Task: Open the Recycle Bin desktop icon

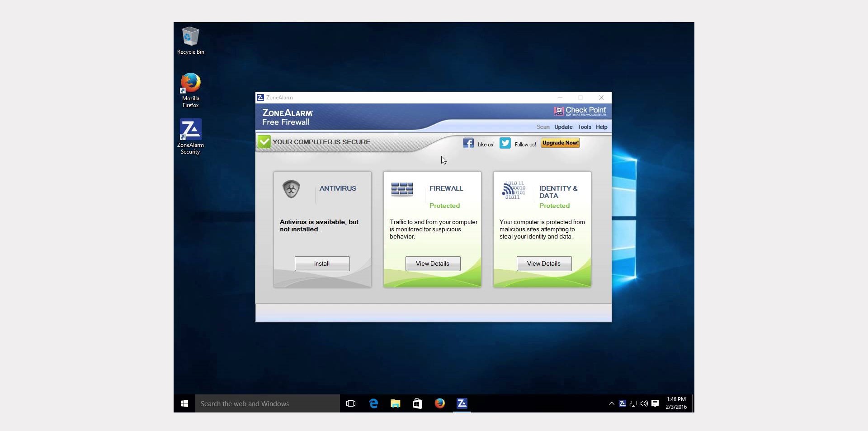Action: (190, 41)
